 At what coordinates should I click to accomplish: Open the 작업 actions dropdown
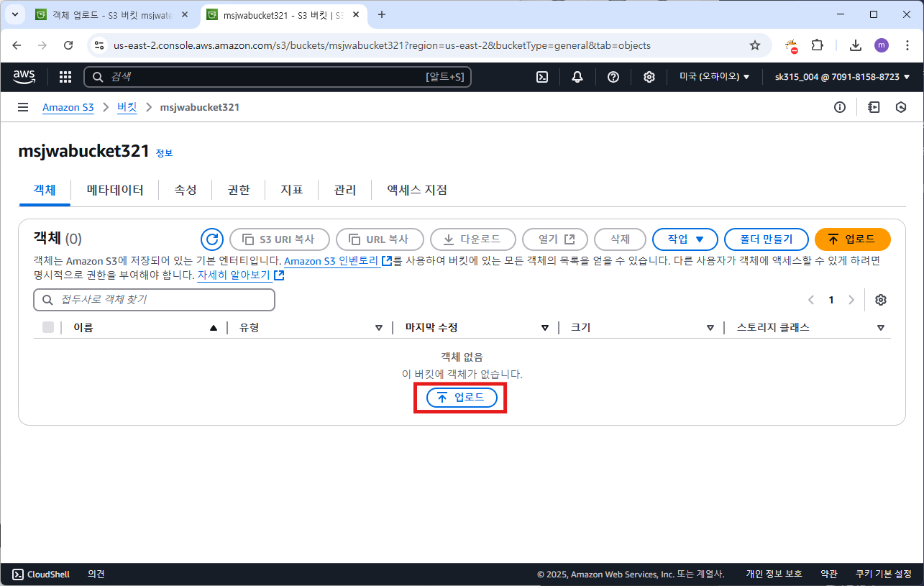pyautogui.click(x=685, y=239)
